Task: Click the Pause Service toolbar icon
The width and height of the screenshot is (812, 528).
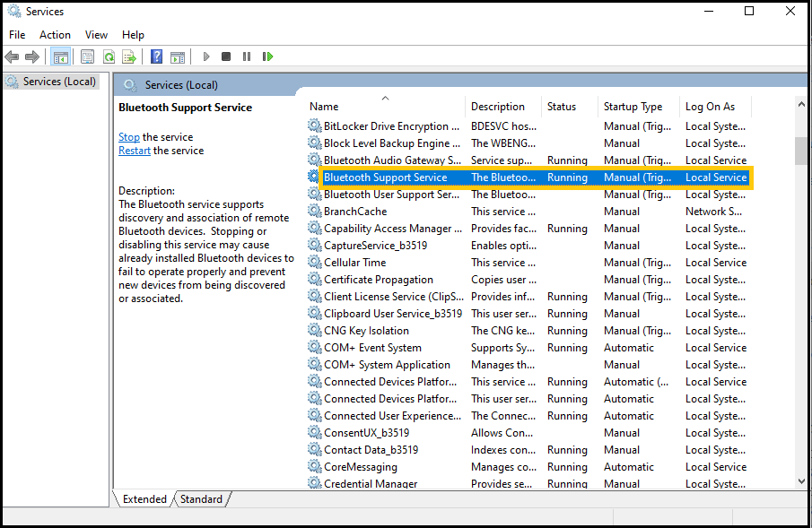Action: (247, 56)
